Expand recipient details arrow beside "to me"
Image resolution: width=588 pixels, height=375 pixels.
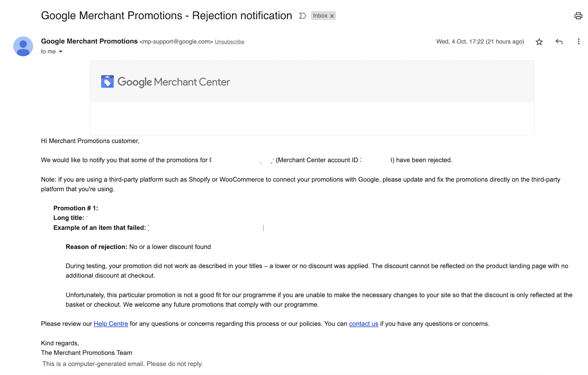point(61,52)
